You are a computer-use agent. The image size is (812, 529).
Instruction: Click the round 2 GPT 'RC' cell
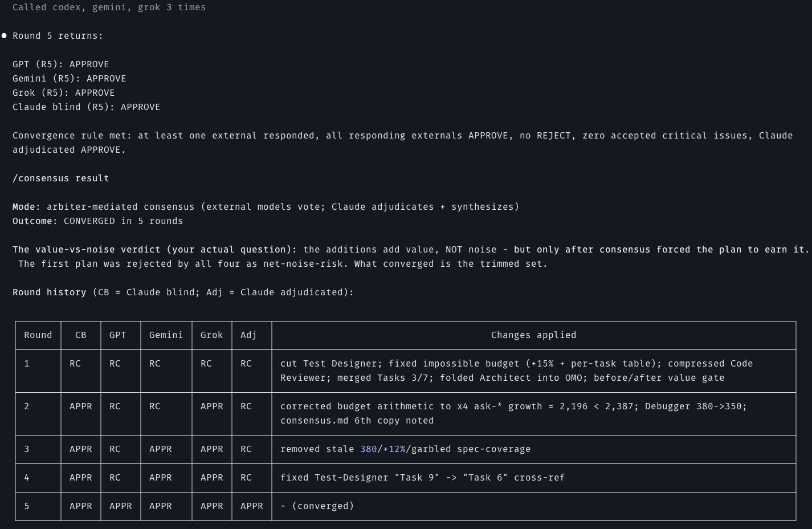115,406
